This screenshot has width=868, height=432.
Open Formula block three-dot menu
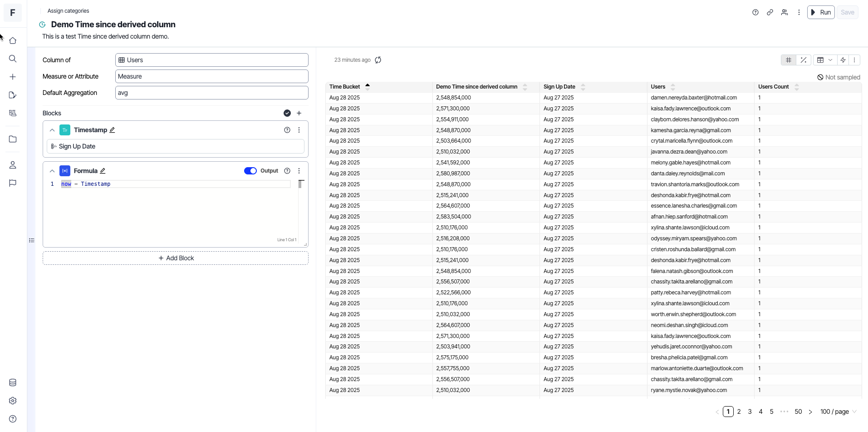299,171
